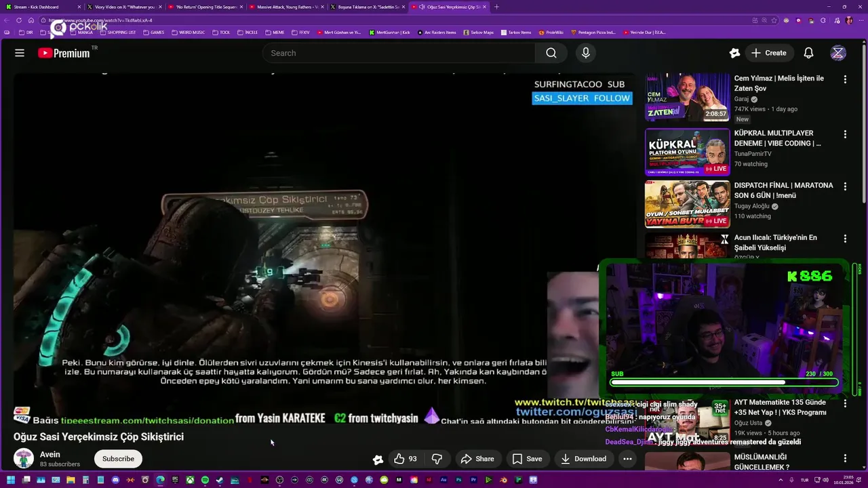Open the Avein channel avatar
Viewport: 868px width, 488px height.
pyautogui.click(x=24, y=459)
